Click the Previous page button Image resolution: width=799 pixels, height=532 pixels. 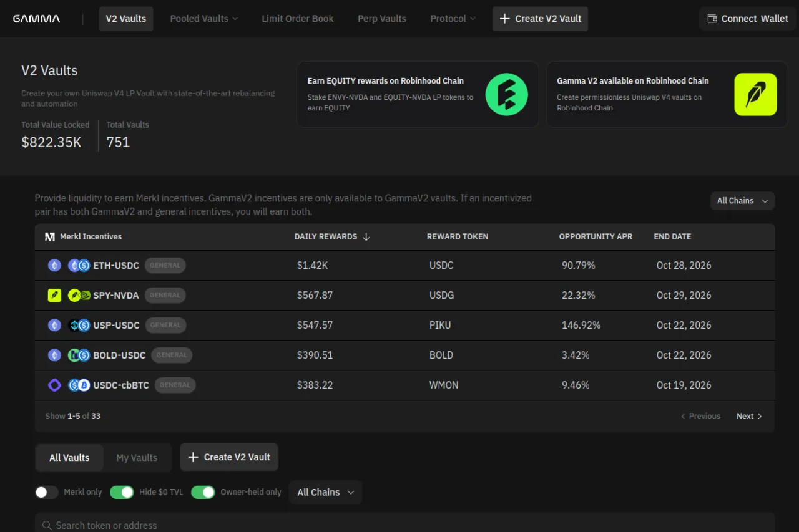[x=700, y=417]
